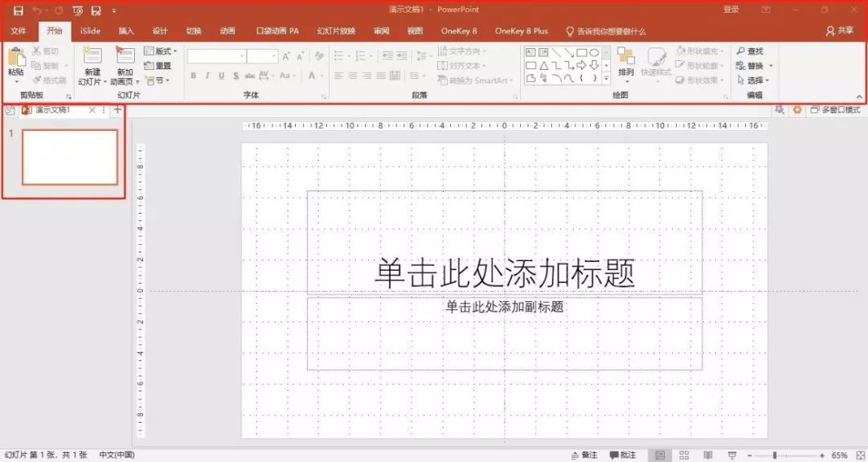Click the 重置 reset slide button
The image size is (868, 462).
pos(158,65)
